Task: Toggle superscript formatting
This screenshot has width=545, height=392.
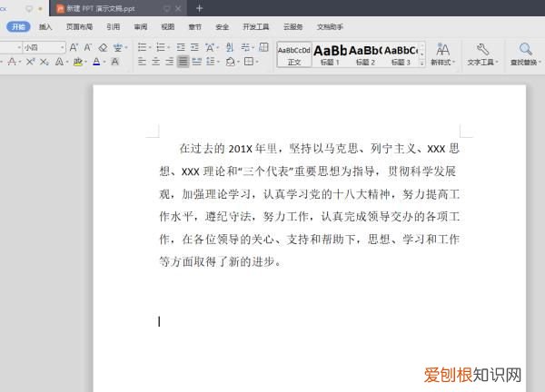Action: pos(30,62)
